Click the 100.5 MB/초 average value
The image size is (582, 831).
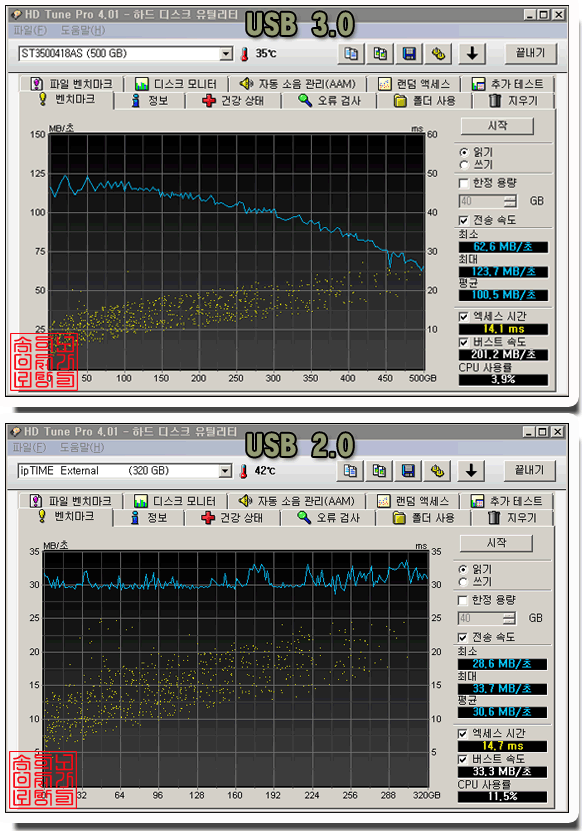point(503,295)
